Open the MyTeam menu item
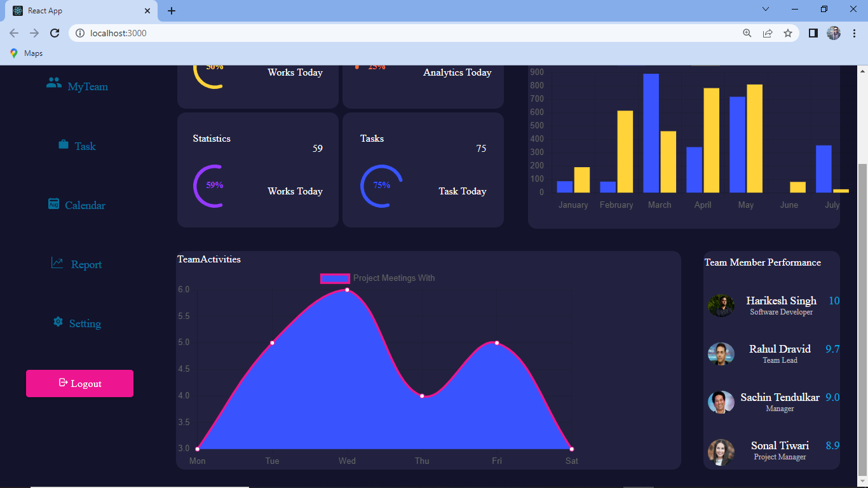This screenshot has width=868, height=488. 88,87
